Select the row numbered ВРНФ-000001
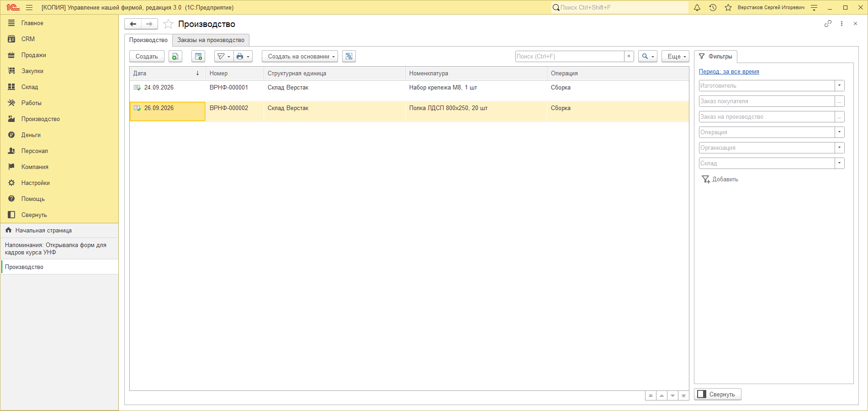 (409, 91)
